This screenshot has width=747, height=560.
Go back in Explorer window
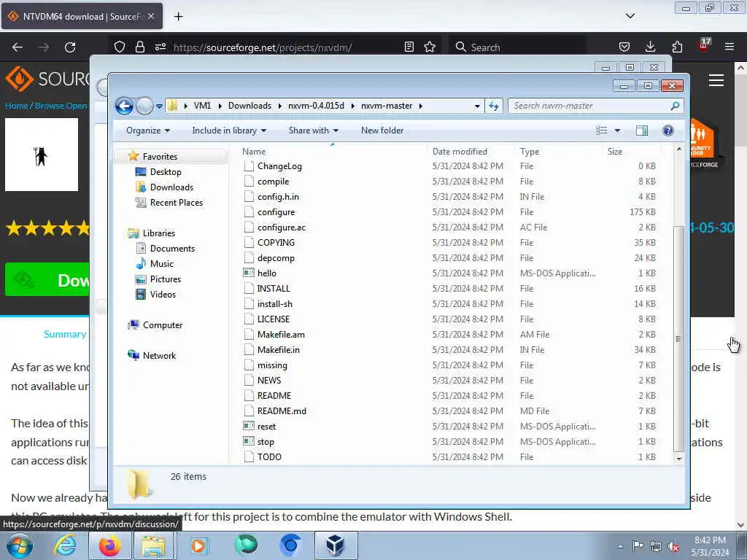[x=124, y=106]
